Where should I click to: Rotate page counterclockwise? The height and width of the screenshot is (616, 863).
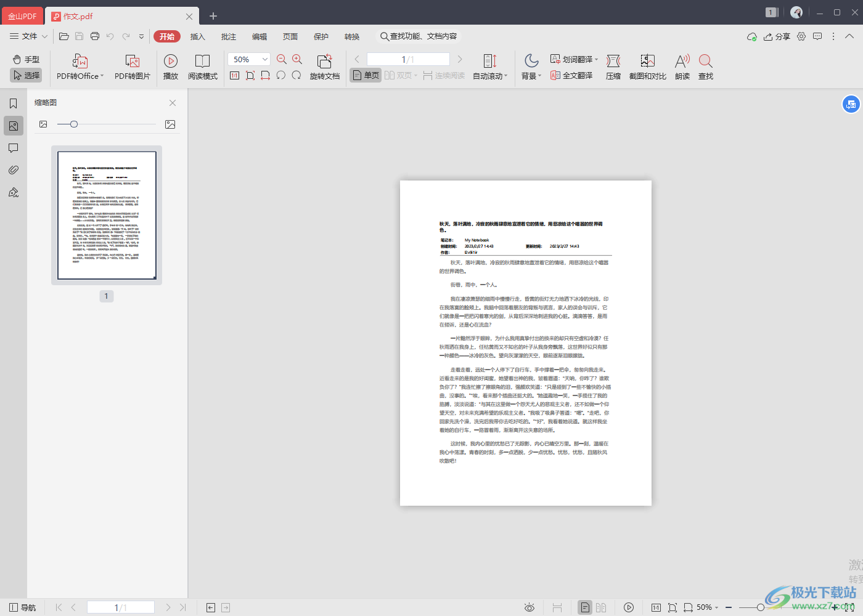[281, 75]
